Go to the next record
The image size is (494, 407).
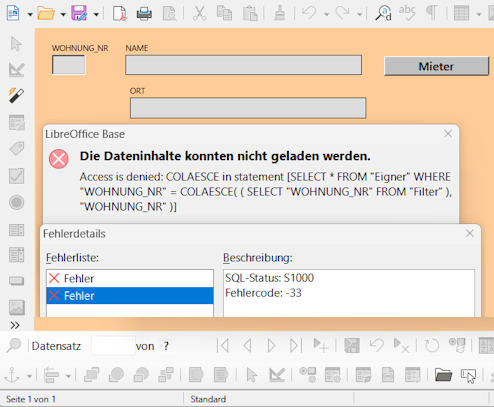(x=271, y=345)
